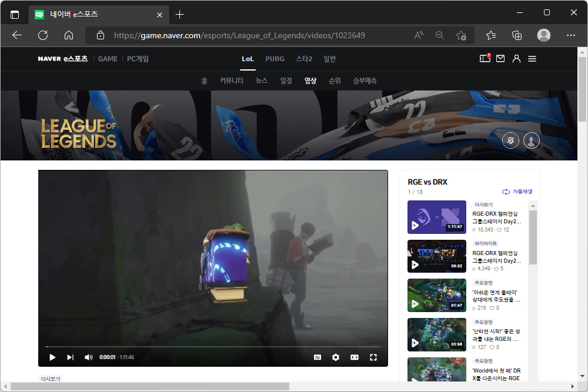Click the video progress bar
The height and width of the screenshot is (392, 588).
pos(213,347)
